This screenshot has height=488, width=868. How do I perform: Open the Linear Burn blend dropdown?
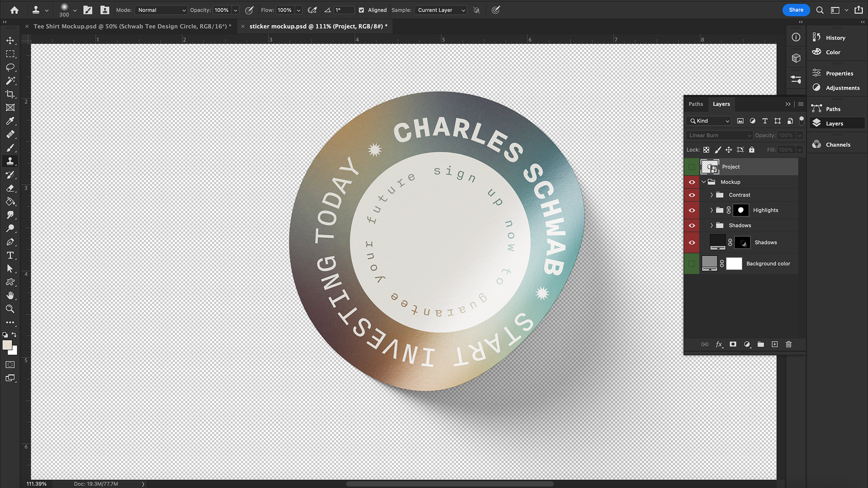pyautogui.click(x=719, y=135)
